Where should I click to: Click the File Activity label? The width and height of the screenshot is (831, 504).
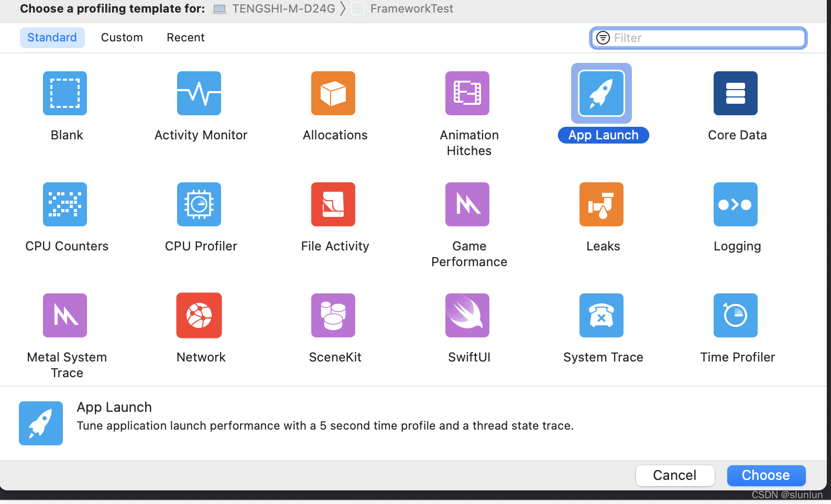[x=335, y=246]
